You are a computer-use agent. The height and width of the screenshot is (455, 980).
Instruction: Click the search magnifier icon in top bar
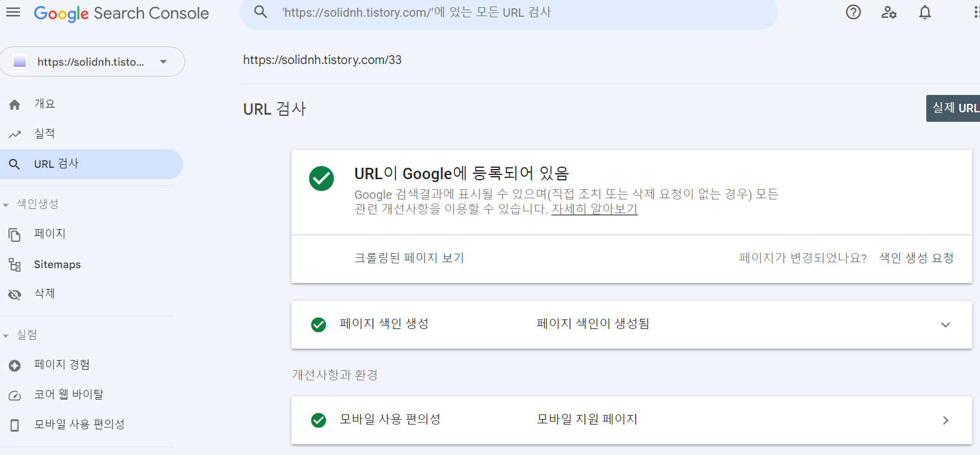pos(260,12)
